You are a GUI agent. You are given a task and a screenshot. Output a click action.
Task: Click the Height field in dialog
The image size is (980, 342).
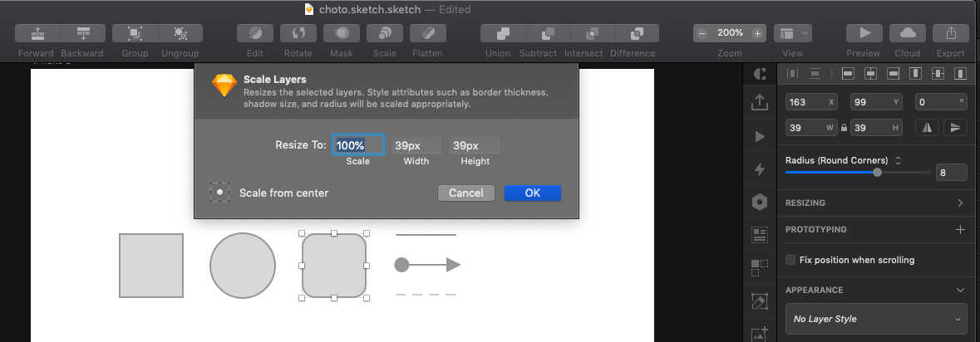(475, 145)
